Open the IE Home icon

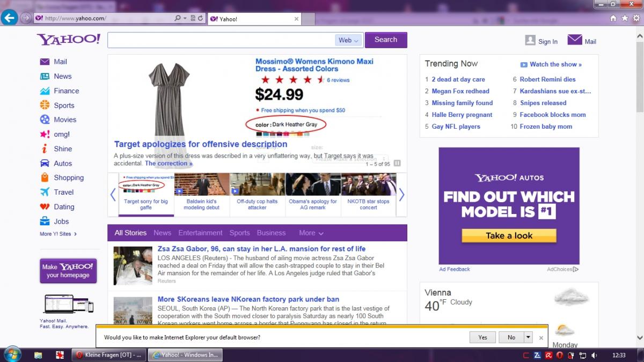(x=613, y=18)
